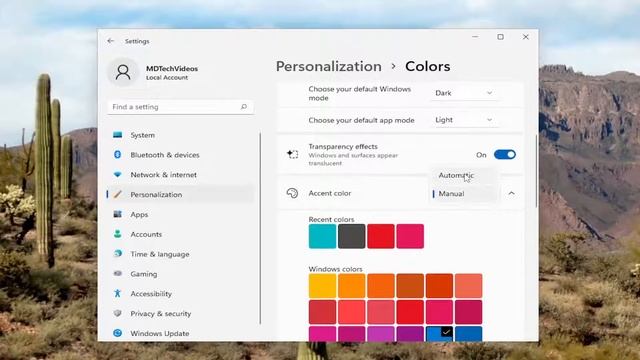Click the Gaming controller icon
This screenshot has width=640, height=360.
(118, 273)
